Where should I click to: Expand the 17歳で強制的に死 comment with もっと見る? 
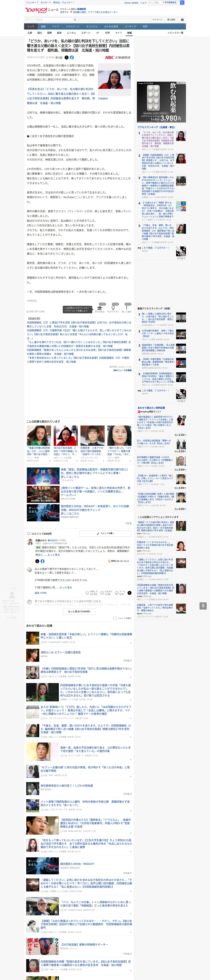66,587
